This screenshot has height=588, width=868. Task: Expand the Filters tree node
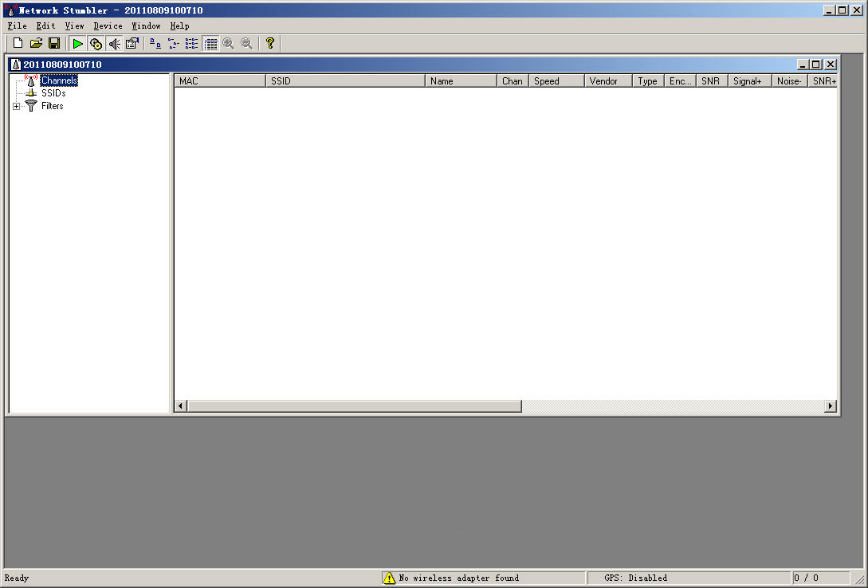(16, 106)
